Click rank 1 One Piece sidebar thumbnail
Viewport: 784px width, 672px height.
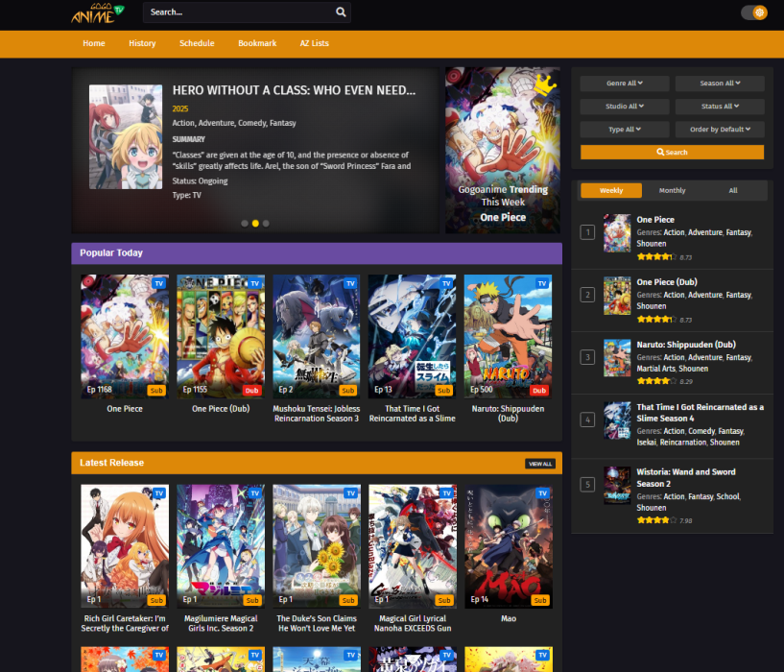tap(617, 232)
